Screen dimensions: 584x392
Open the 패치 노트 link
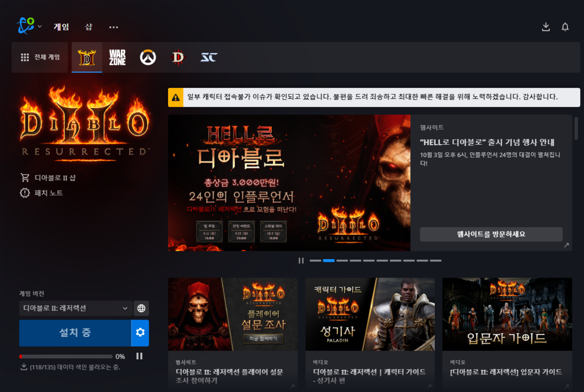[x=48, y=193]
